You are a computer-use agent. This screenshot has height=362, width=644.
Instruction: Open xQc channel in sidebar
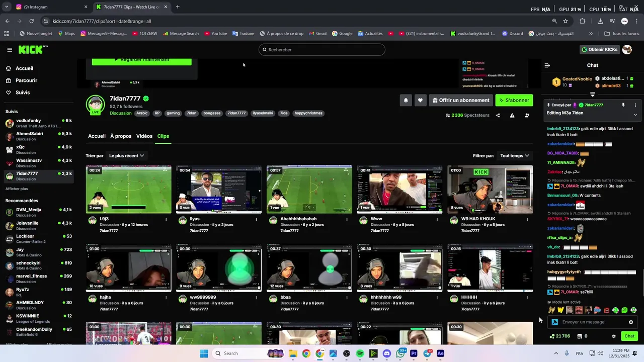click(x=38, y=149)
